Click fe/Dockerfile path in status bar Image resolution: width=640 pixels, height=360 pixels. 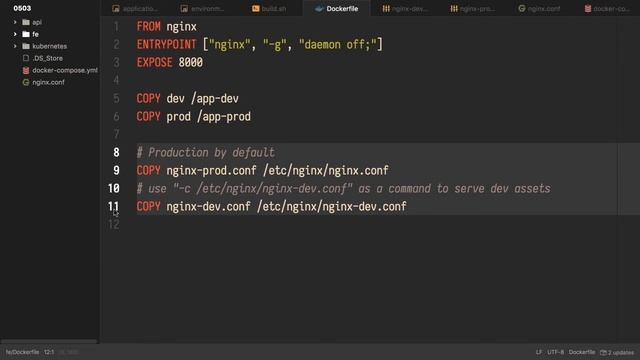click(22, 352)
